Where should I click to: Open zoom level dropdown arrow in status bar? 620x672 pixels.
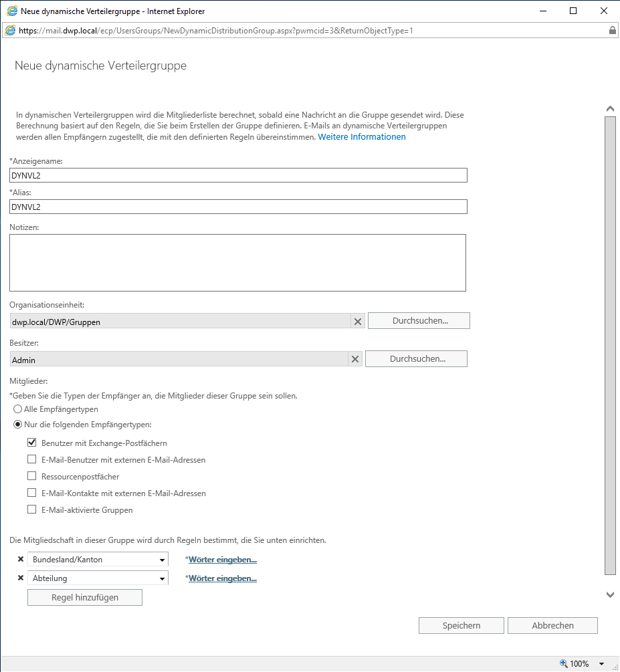[602, 664]
